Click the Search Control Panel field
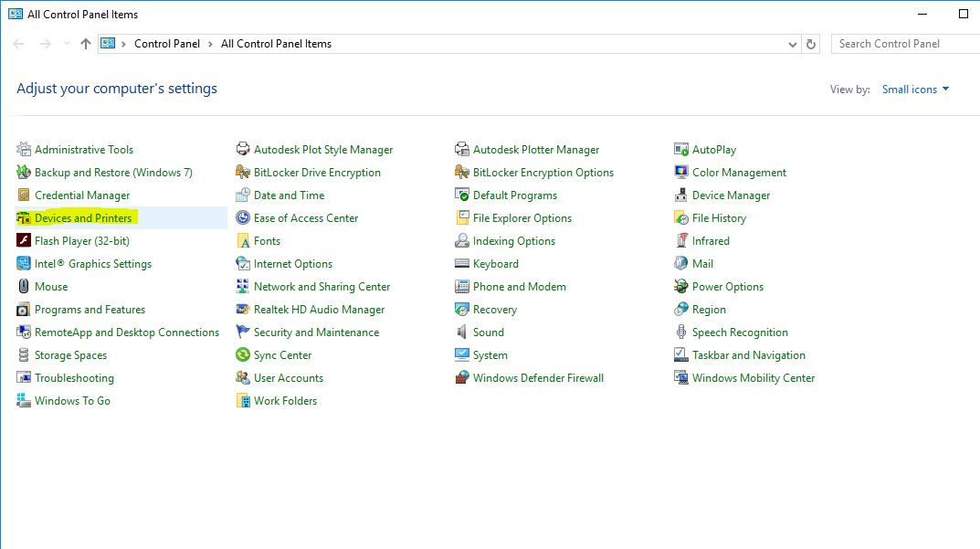 click(906, 44)
